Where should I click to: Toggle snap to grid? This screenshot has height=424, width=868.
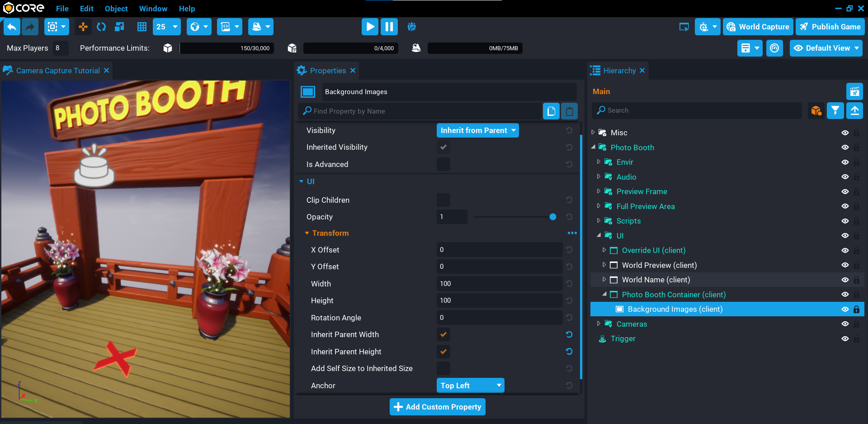coord(142,27)
